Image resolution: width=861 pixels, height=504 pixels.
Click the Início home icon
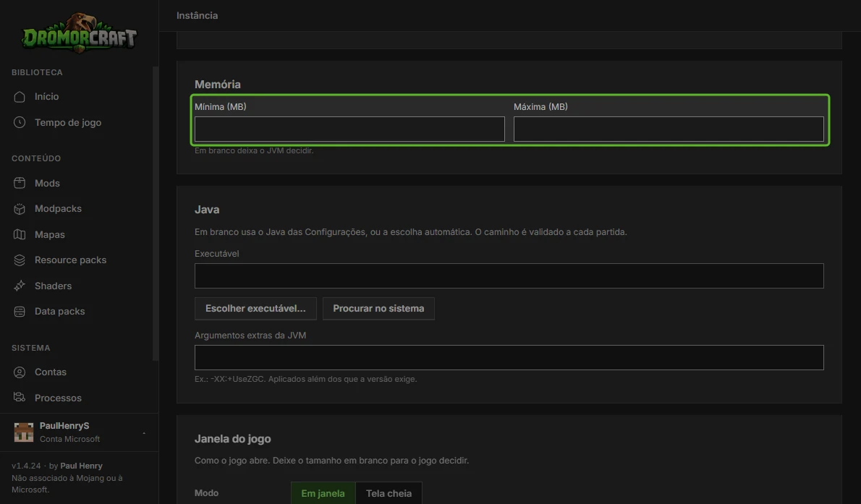pos(20,97)
